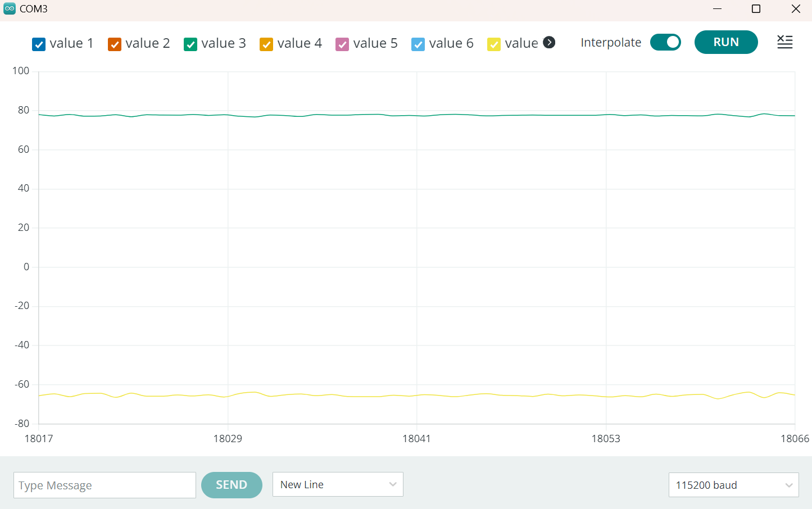Screen dimensions: 812x509
Task: Click the x-axis tick label 18041
Action: click(416, 438)
